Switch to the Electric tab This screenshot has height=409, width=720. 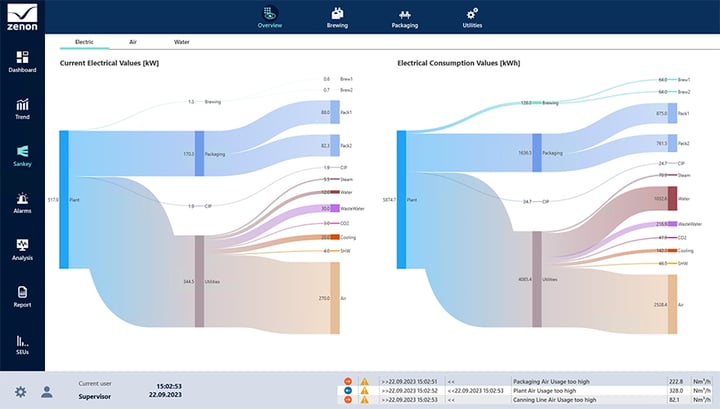pos(84,42)
